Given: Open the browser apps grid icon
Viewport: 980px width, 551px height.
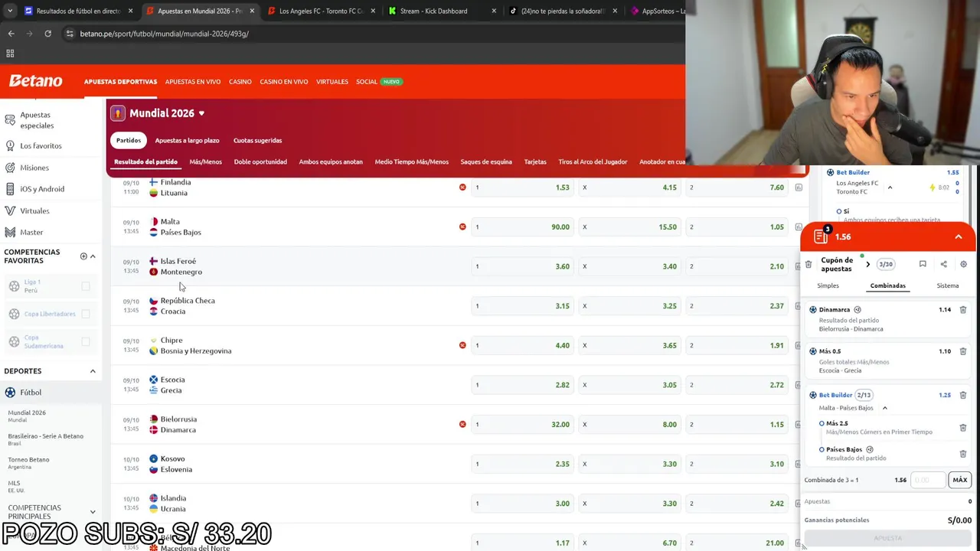Looking at the screenshot, I should pyautogui.click(x=10, y=54).
